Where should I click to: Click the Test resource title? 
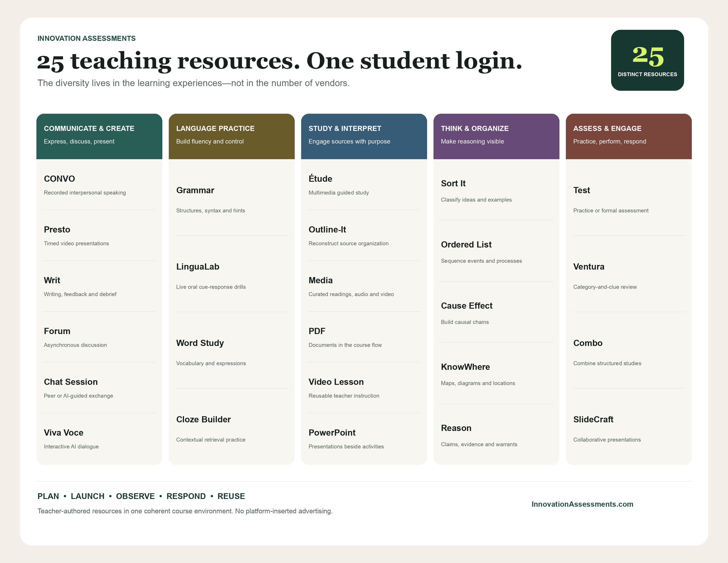tap(581, 190)
